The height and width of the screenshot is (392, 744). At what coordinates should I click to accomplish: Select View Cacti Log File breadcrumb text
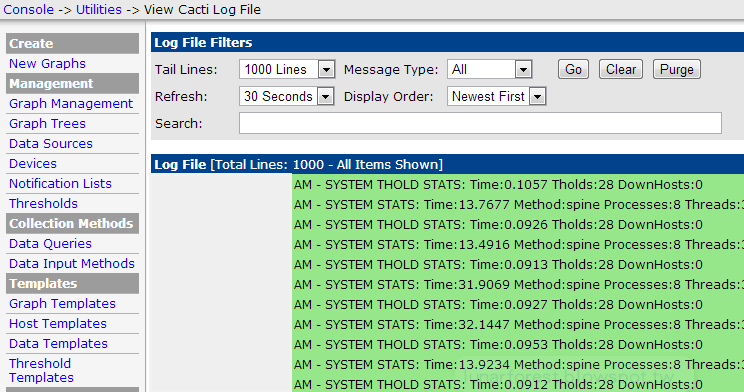click(x=203, y=9)
